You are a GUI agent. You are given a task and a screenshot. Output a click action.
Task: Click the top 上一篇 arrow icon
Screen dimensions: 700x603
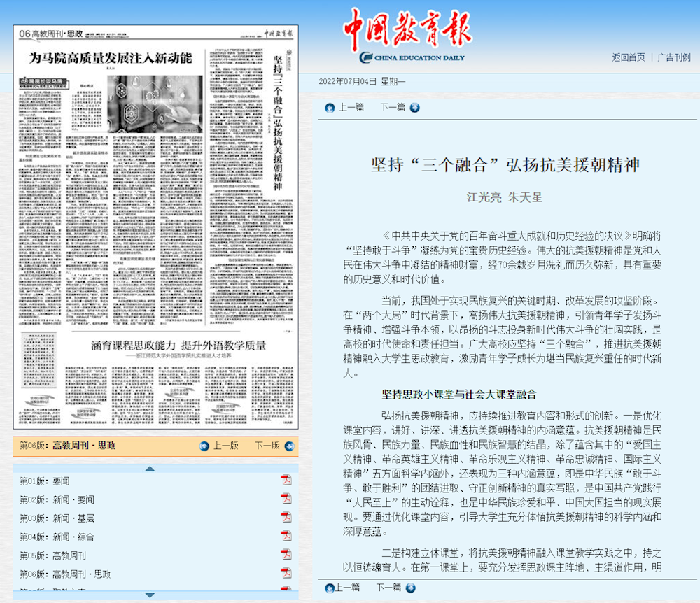coord(330,108)
